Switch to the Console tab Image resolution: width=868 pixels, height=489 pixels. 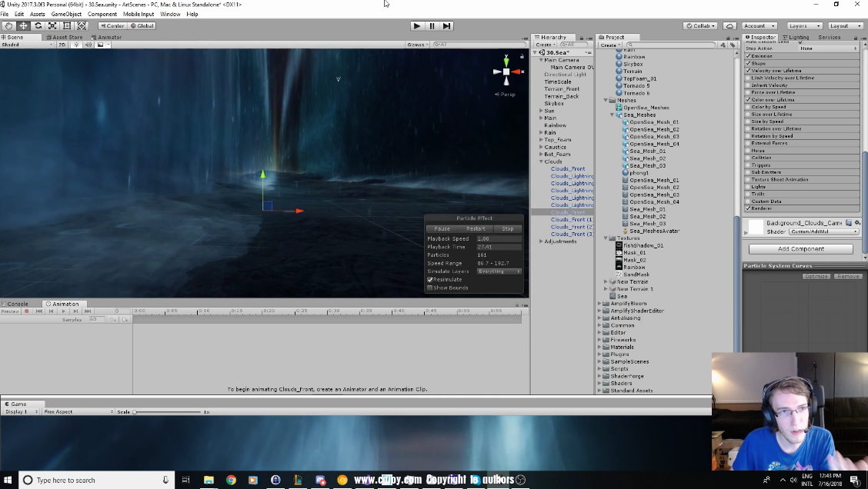17,304
